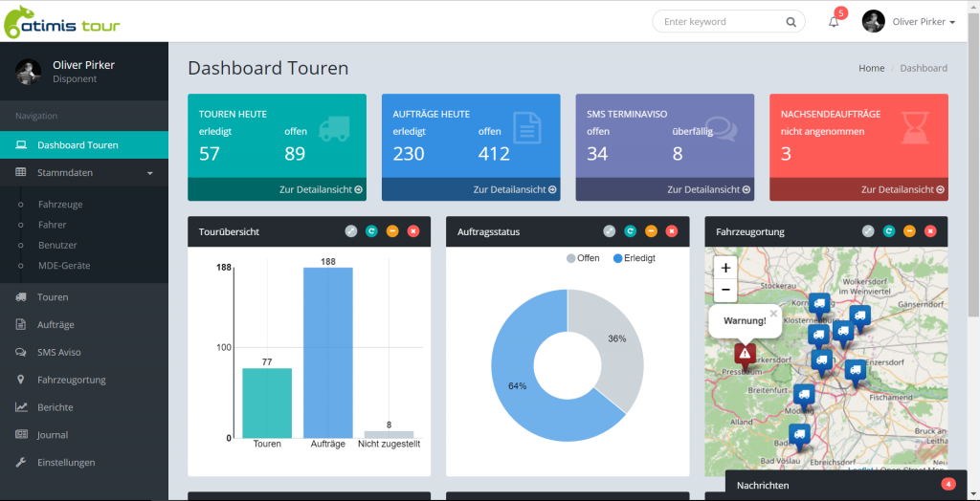Screen dimensions: 980x501
Task: Open the notifications bell
Action: [834, 22]
